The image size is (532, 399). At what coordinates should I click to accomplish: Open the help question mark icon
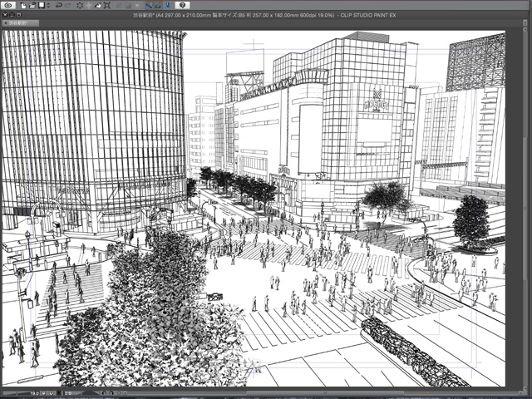click(182, 5)
